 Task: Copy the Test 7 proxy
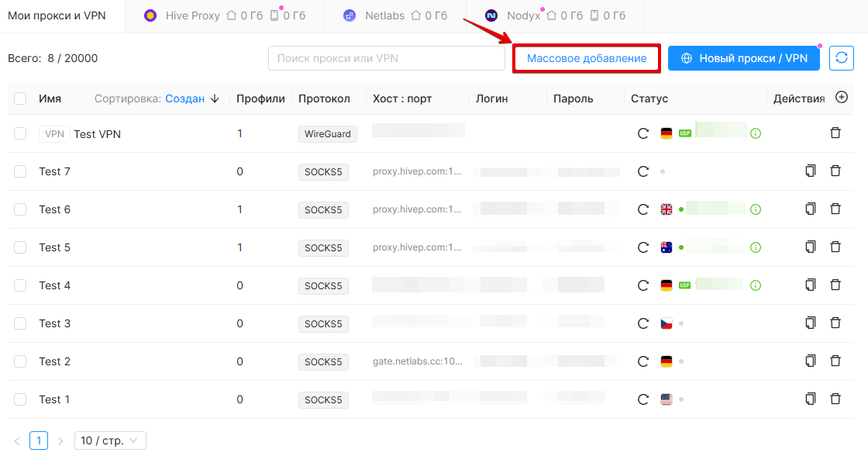[x=811, y=171]
